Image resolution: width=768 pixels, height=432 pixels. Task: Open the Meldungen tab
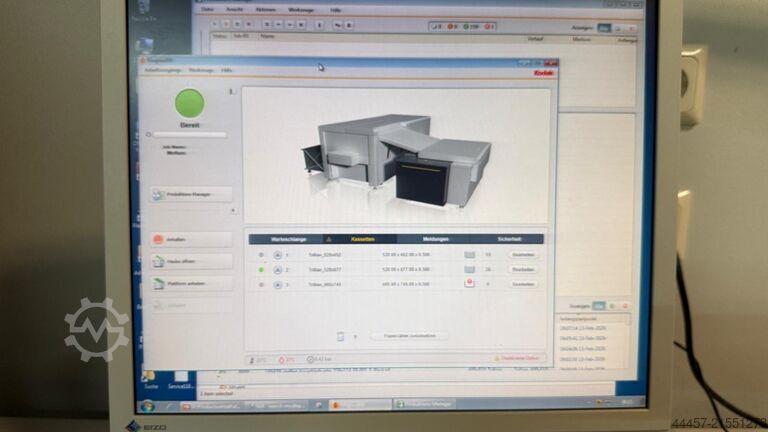pos(435,240)
